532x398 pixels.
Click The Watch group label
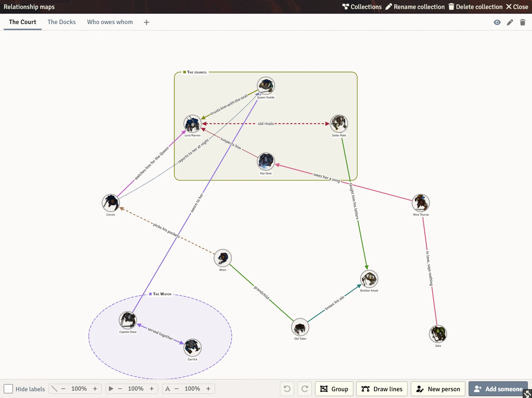(160, 294)
